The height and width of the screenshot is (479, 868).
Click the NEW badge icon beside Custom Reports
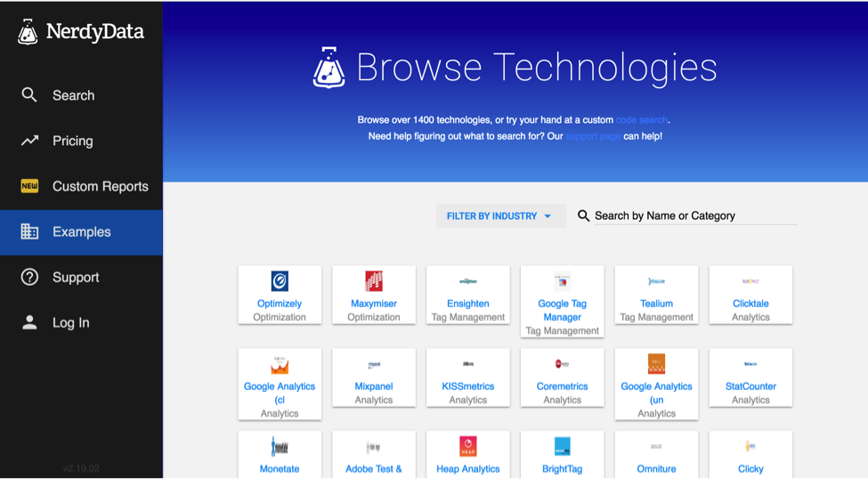coord(29,186)
